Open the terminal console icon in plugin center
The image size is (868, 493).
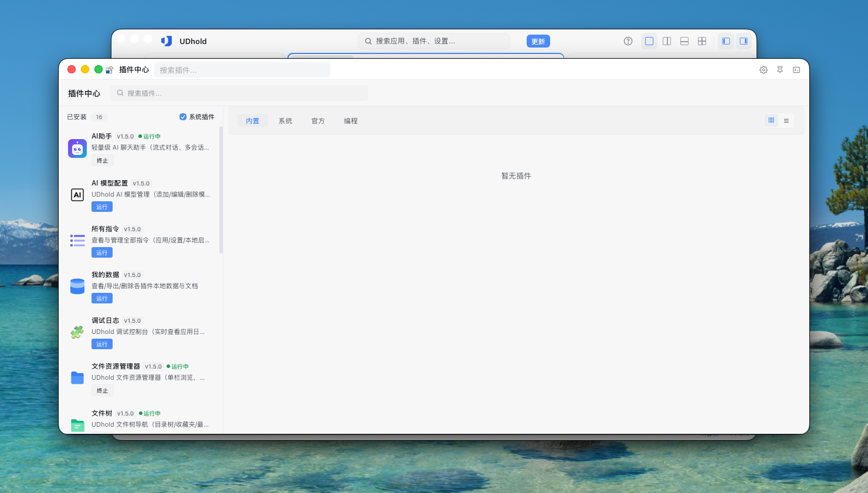[x=796, y=70]
